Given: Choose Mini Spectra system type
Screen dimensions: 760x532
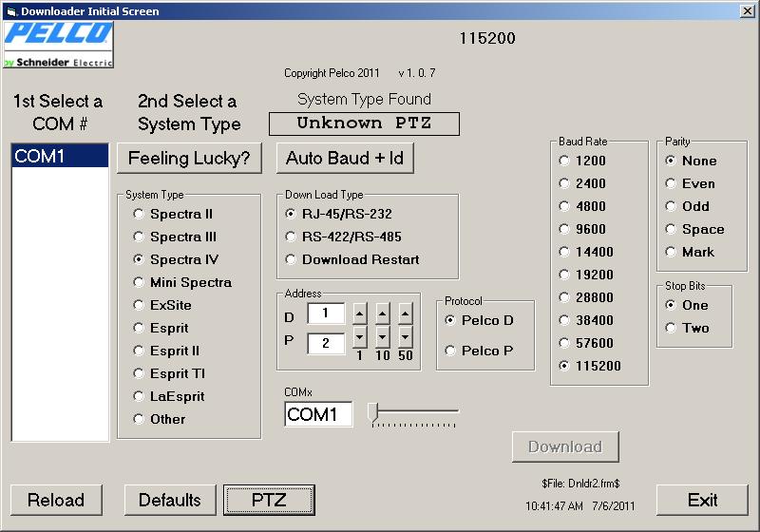Looking at the screenshot, I should click(182, 282).
